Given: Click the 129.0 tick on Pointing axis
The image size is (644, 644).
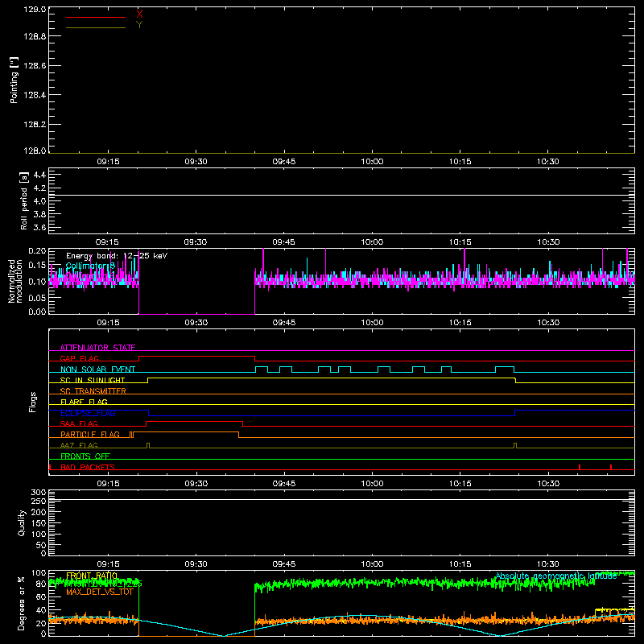Looking at the screenshot, I should [x=35, y=10].
